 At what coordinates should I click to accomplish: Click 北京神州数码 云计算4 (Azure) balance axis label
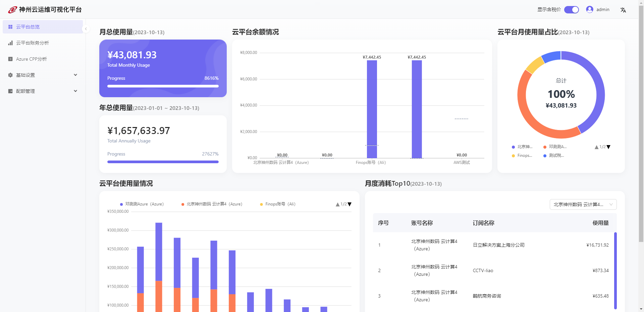(281, 163)
